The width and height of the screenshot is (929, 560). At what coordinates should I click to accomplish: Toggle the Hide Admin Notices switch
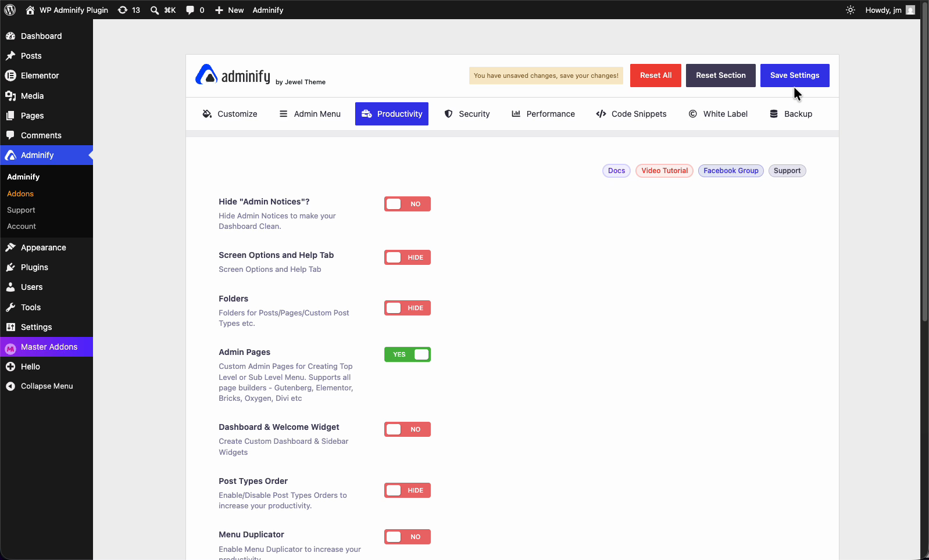click(408, 204)
